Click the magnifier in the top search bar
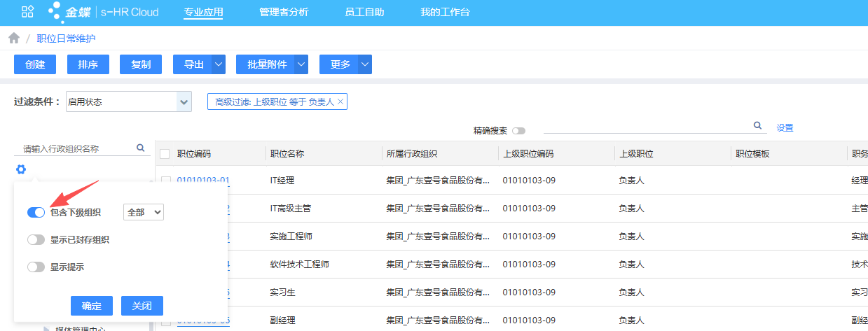Screen dimensions: 868x331 pyautogui.click(x=757, y=126)
